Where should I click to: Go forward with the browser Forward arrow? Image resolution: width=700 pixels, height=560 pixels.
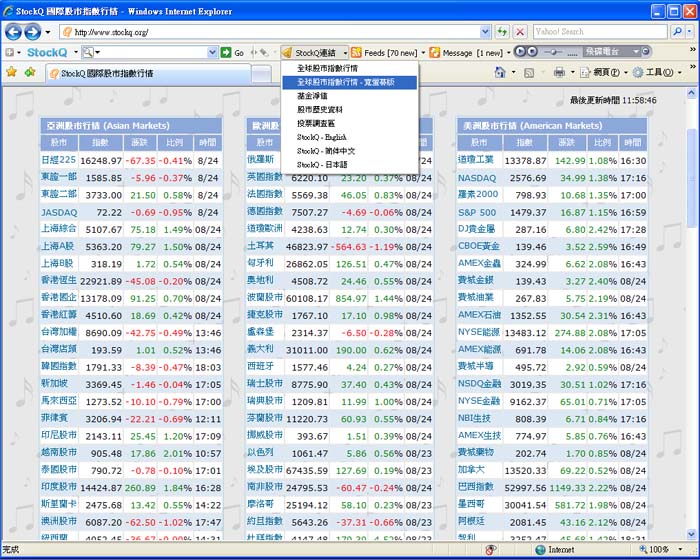32,32
